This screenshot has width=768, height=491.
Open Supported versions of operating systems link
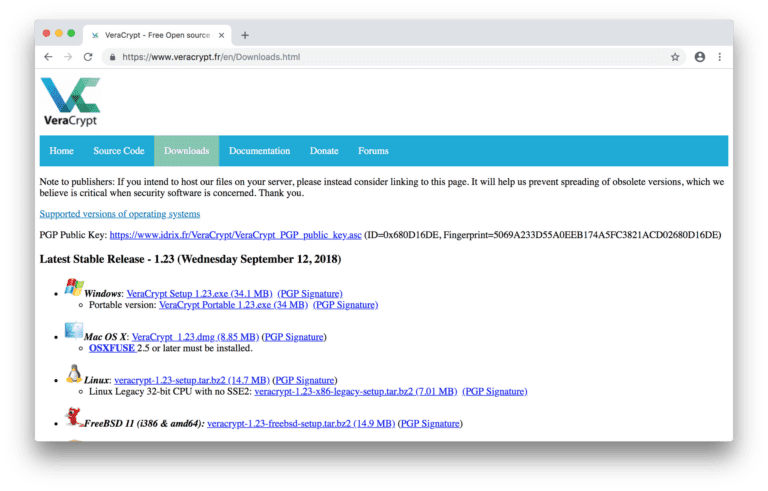point(120,214)
